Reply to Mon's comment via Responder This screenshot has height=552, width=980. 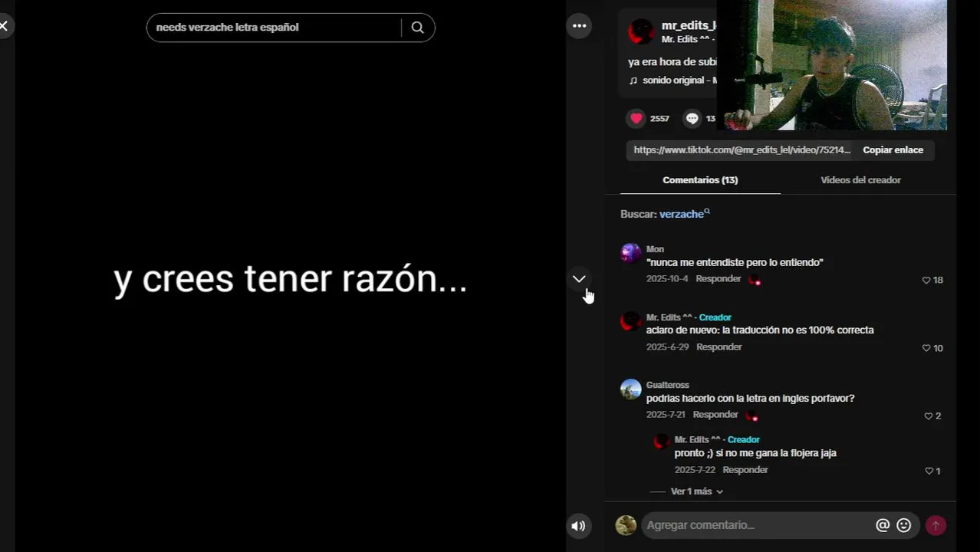pos(719,279)
